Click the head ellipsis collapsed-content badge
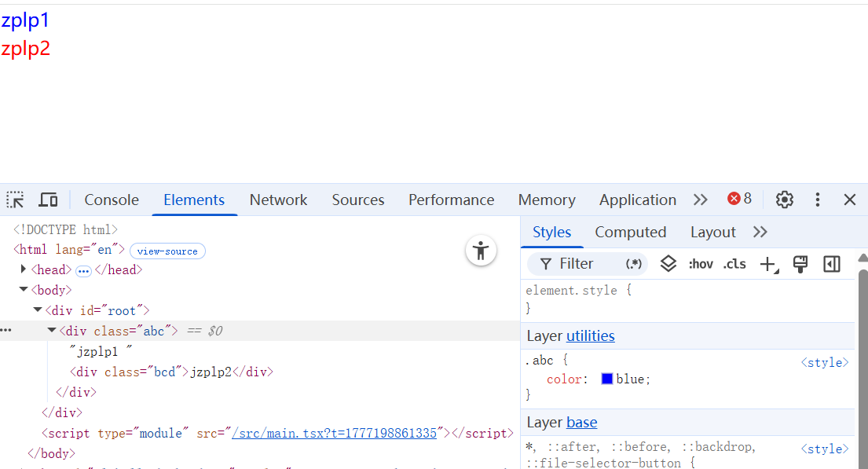The height and width of the screenshot is (469, 868). point(83,271)
